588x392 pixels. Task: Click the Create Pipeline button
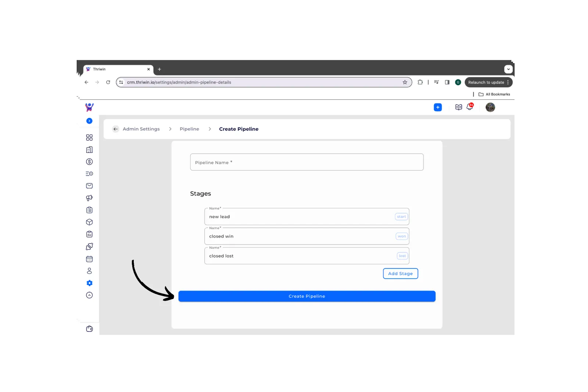(x=307, y=296)
